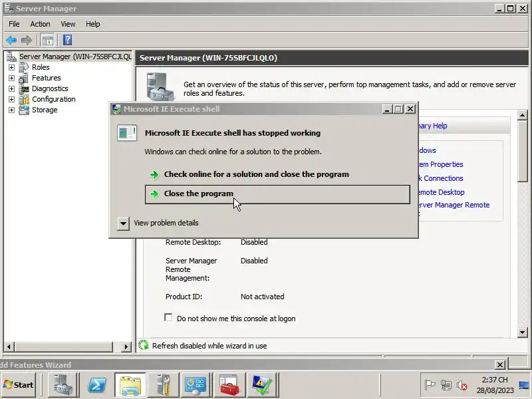Viewport: 532px width, 399px height.
Task: Open the red toolbox taskbar icon
Action: tap(229, 385)
